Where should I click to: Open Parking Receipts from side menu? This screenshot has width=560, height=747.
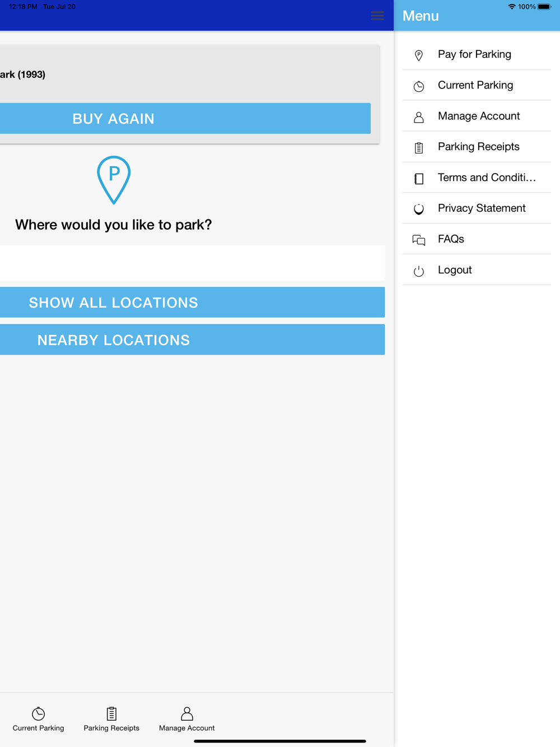(477, 147)
